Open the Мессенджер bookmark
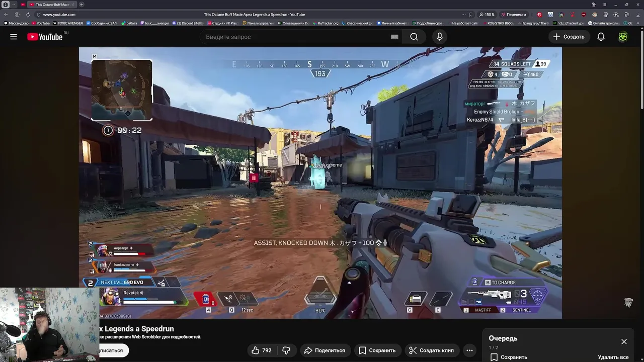 (x=17, y=23)
